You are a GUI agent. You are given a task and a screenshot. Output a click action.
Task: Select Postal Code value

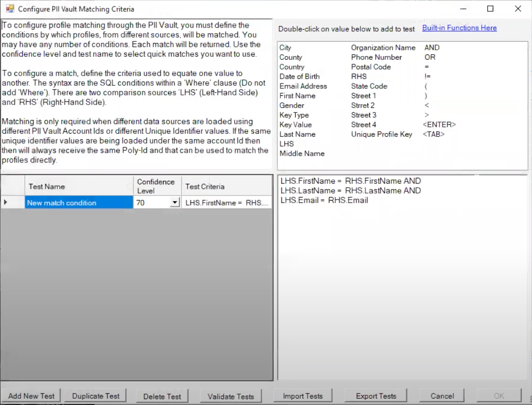click(x=371, y=67)
